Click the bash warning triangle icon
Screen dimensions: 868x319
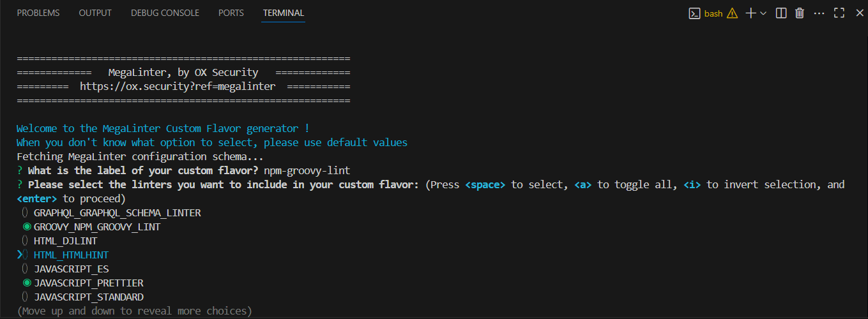click(x=732, y=13)
